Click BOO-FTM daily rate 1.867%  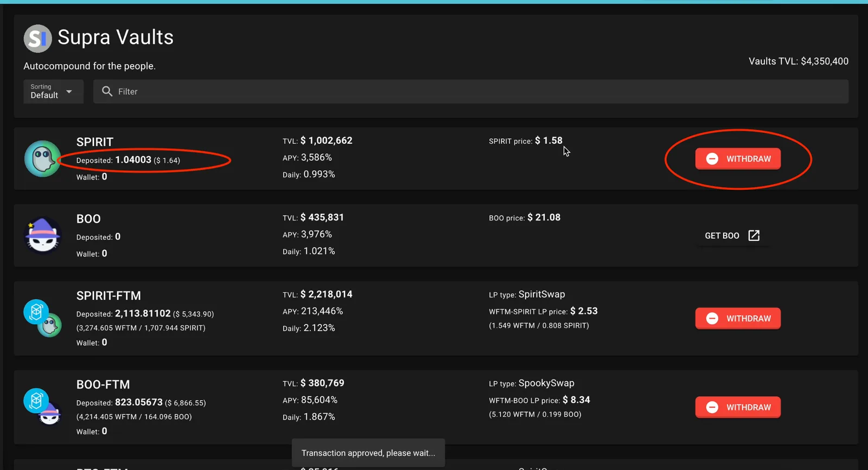(x=319, y=417)
